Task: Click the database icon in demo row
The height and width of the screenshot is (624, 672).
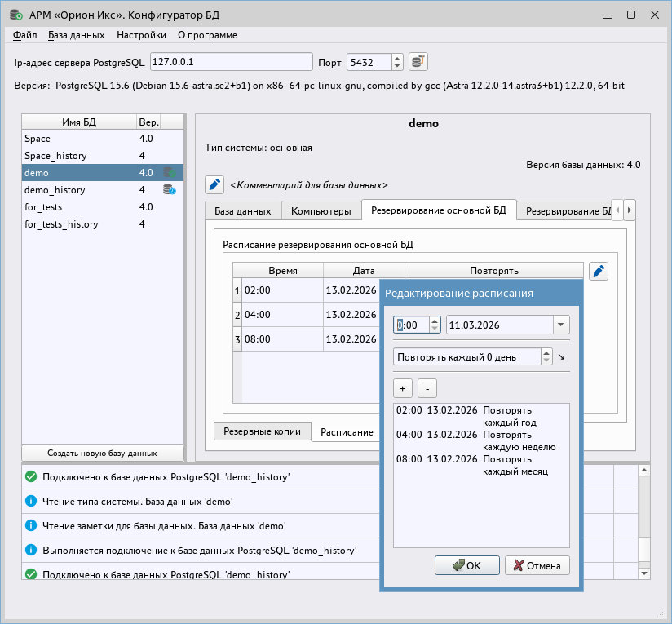Action: click(x=169, y=173)
